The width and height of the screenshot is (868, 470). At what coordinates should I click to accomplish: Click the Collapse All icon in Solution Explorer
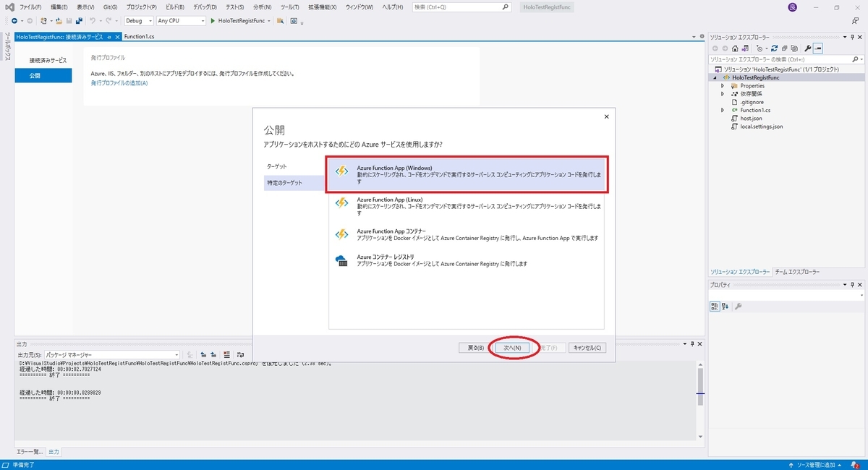[784, 48]
